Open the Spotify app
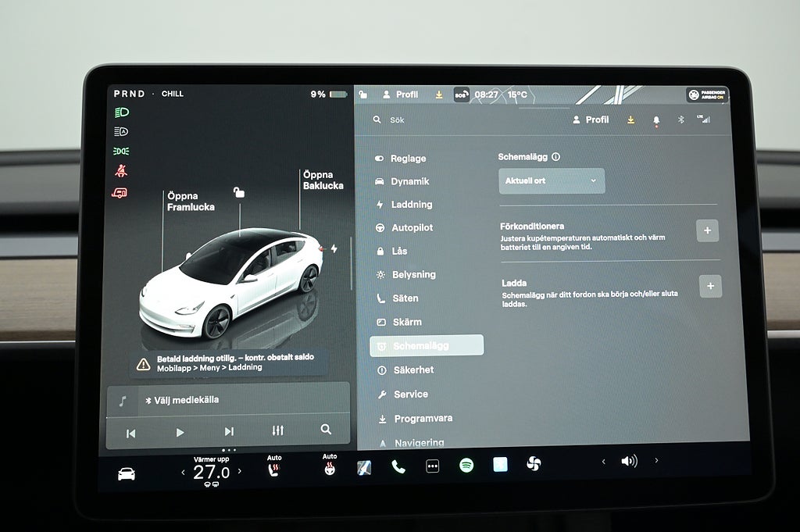The height and width of the screenshot is (532, 800). [466, 466]
